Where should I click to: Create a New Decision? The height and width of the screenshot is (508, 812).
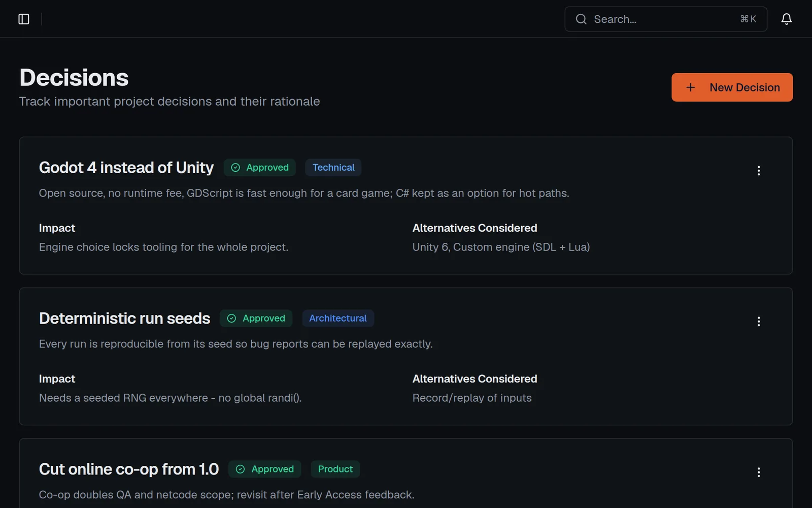tap(732, 87)
